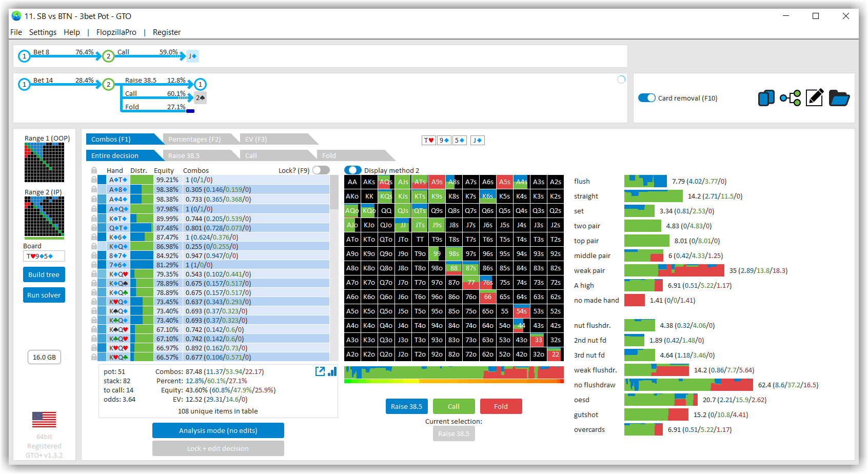Image resolution: width=868 pixels, height=474 pixels.
Task: Click the blue open folder icon
Action: (x=839, y=97)
